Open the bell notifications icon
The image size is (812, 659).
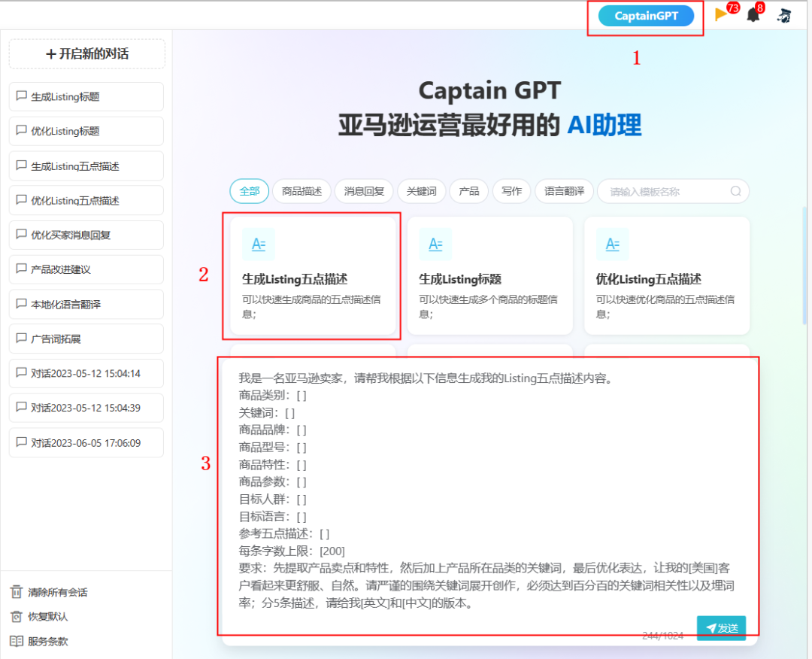pos(753,15)
